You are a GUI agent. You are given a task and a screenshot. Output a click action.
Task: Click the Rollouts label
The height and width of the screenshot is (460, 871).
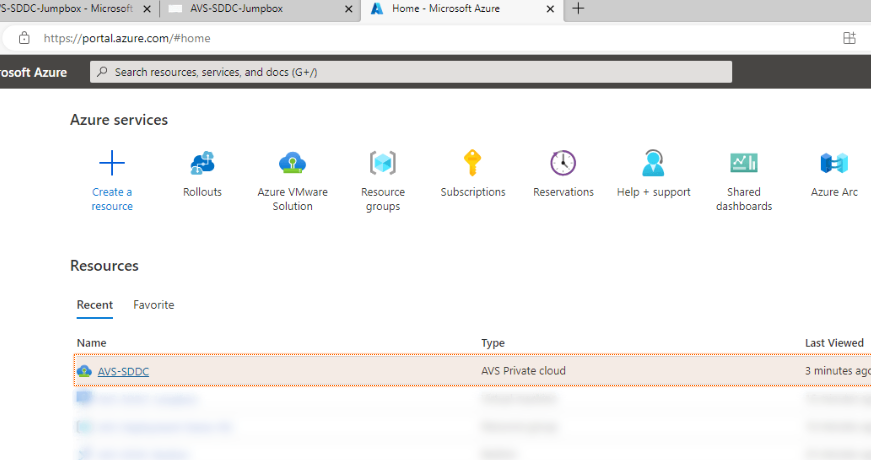202,192
